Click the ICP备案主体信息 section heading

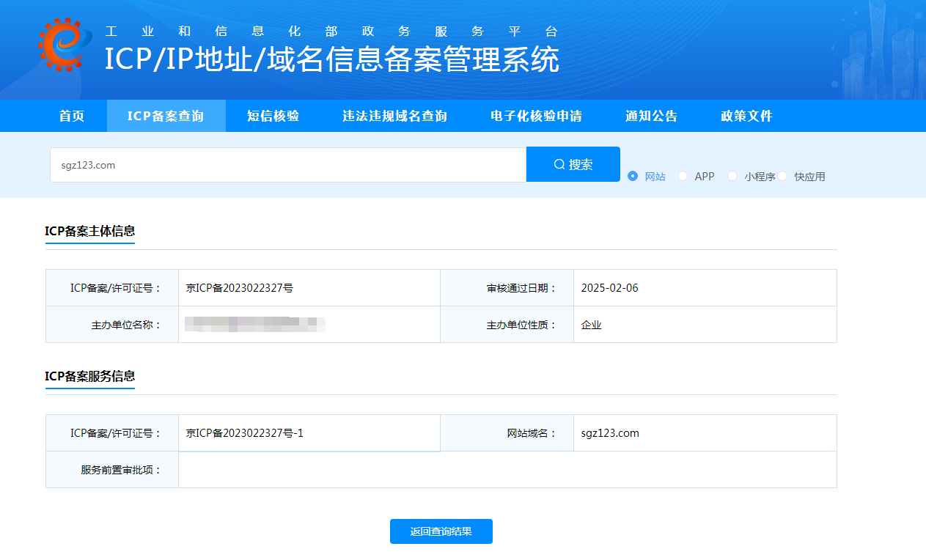[x=90, y=231]
